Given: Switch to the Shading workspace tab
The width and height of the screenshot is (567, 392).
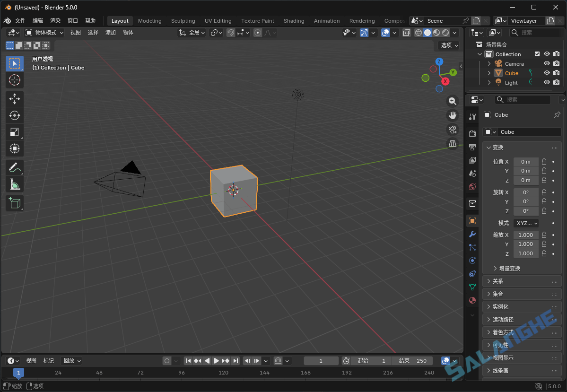Looking at the screenshot, I should tap(294, 21).
